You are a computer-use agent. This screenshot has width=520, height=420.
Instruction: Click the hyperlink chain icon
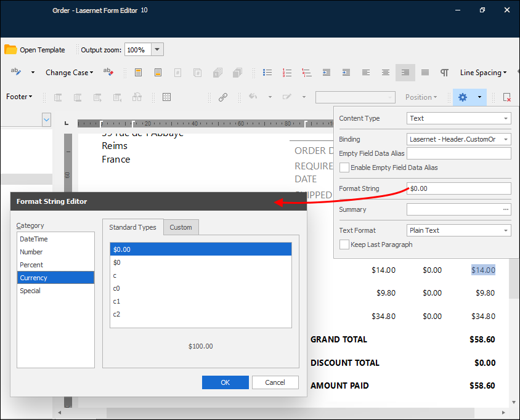[x=223, y=97]
